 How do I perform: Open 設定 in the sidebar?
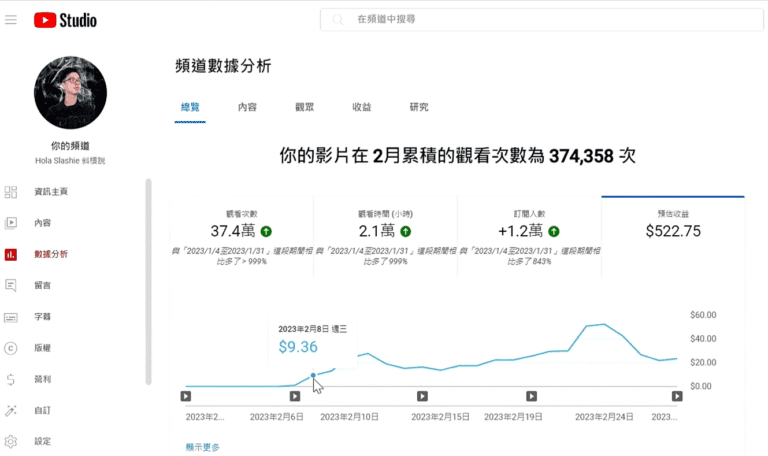point(43,441)
